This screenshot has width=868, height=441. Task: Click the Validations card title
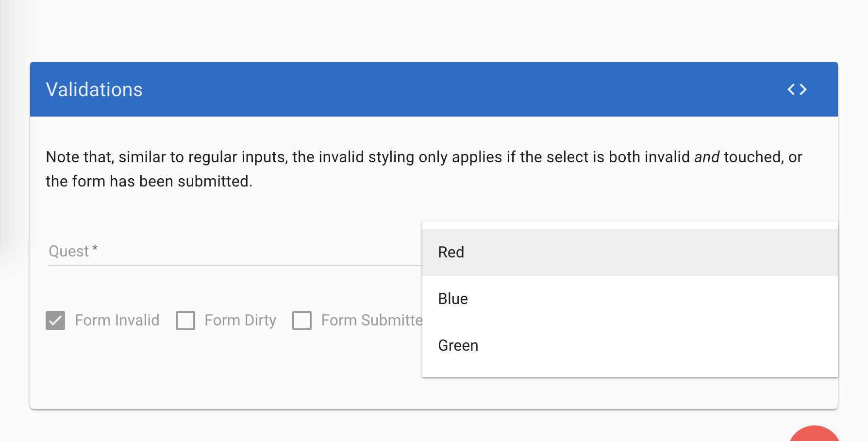94,89
